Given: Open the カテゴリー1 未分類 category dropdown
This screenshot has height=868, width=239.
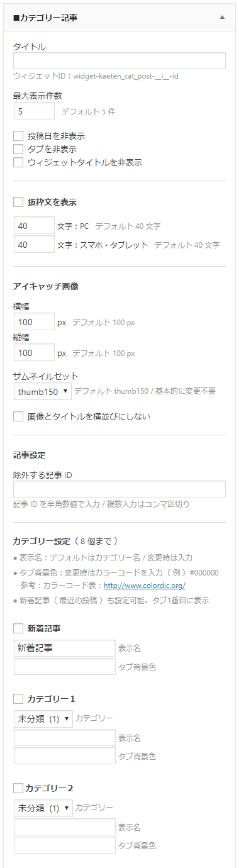Looking at the screenshot, I should (43, 718).
